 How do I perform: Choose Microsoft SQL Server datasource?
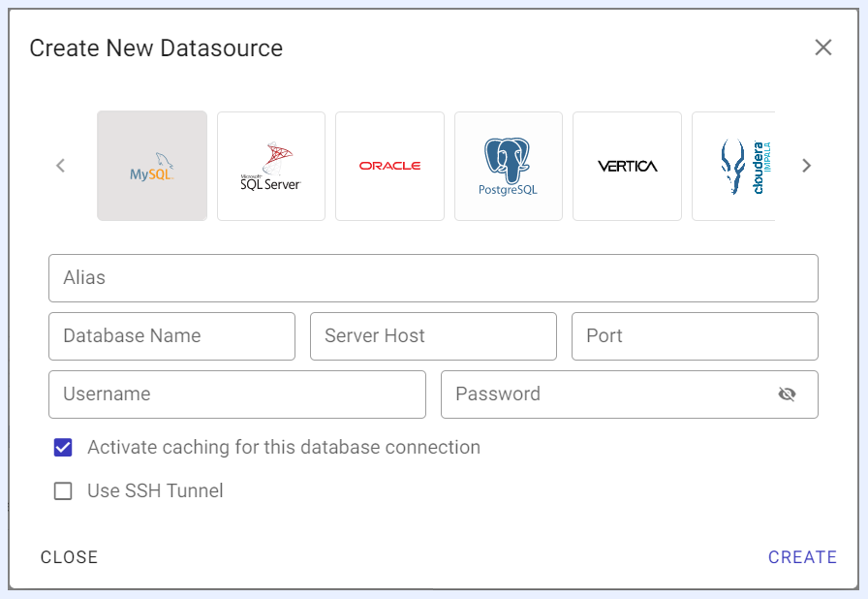tap(271, 166)
